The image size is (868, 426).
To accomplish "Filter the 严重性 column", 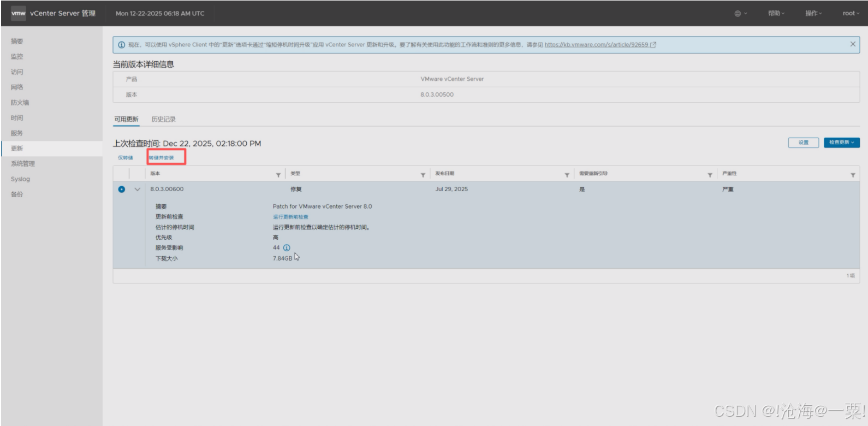I will tap(853, 175).
